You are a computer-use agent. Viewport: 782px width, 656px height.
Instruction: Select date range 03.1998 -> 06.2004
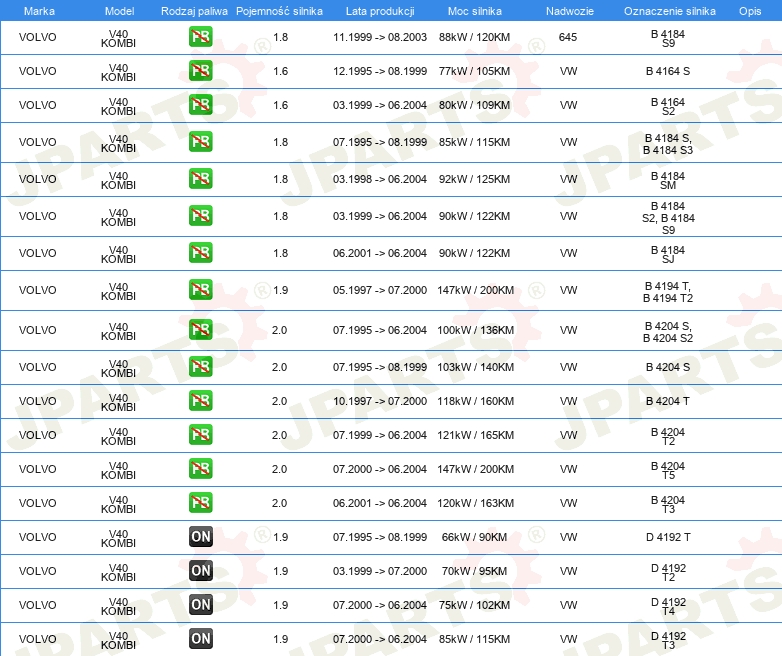click(380, 179)
